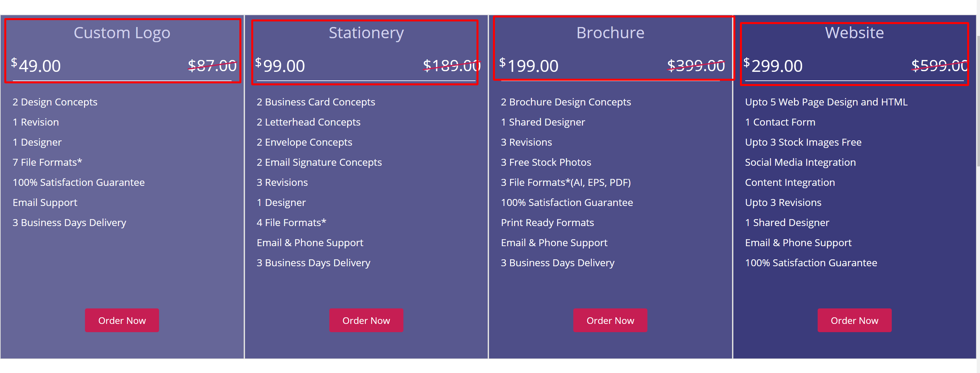Select the Stationery plan title
This screenshot has height=373, width=980.
pos(366,32)
